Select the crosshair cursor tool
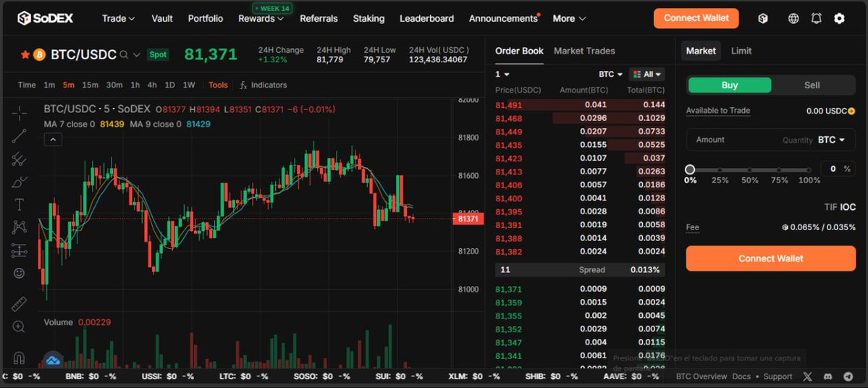Screen dimensions: 868x388 [20, 113]
